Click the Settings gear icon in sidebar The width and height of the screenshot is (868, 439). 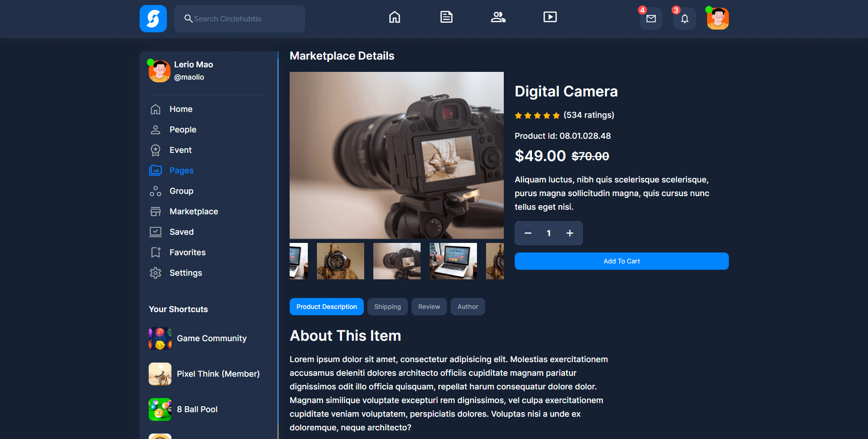coord(156,273)
